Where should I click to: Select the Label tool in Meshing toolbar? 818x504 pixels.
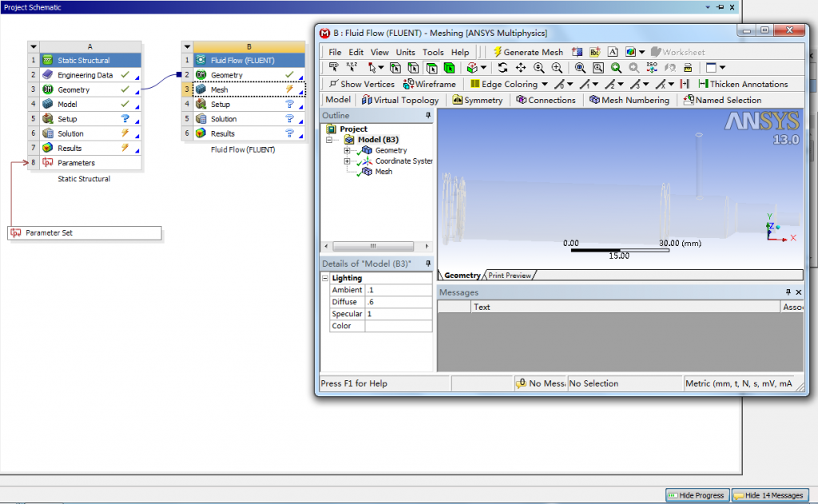pyautogui.click(x=333, y=67)
